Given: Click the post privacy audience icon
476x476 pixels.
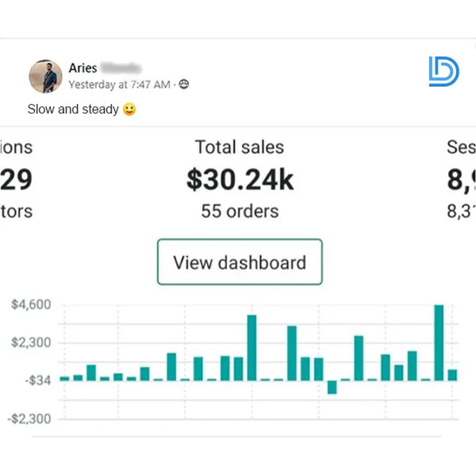Looking at the screenshot, I should tap(183, 85).
